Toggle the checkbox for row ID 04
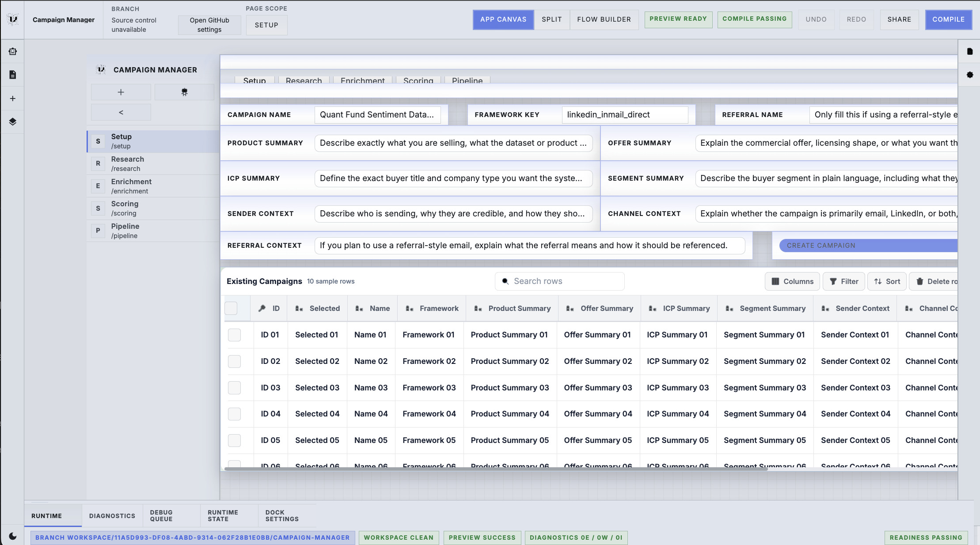The height and width of the screenshot is (545, 980). [x=234, y=414]
